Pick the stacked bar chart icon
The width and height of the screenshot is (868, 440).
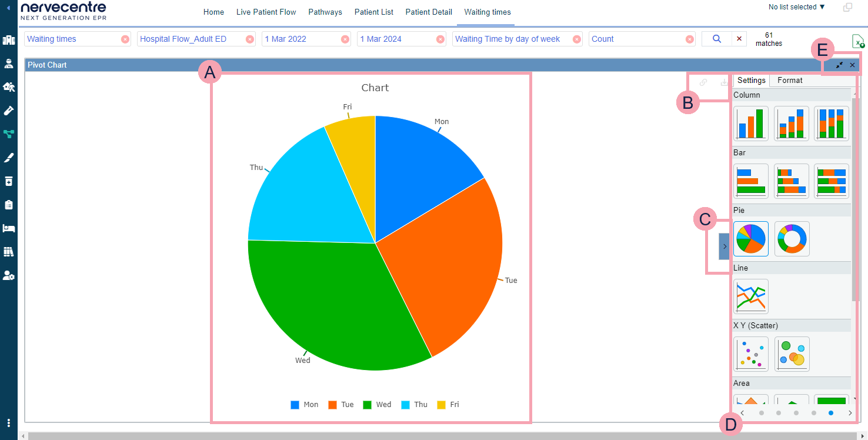coord(792,181)
